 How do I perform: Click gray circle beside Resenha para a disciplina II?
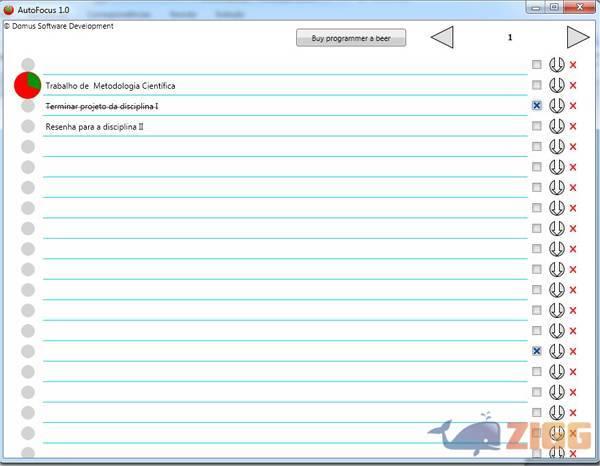[28, 126]
